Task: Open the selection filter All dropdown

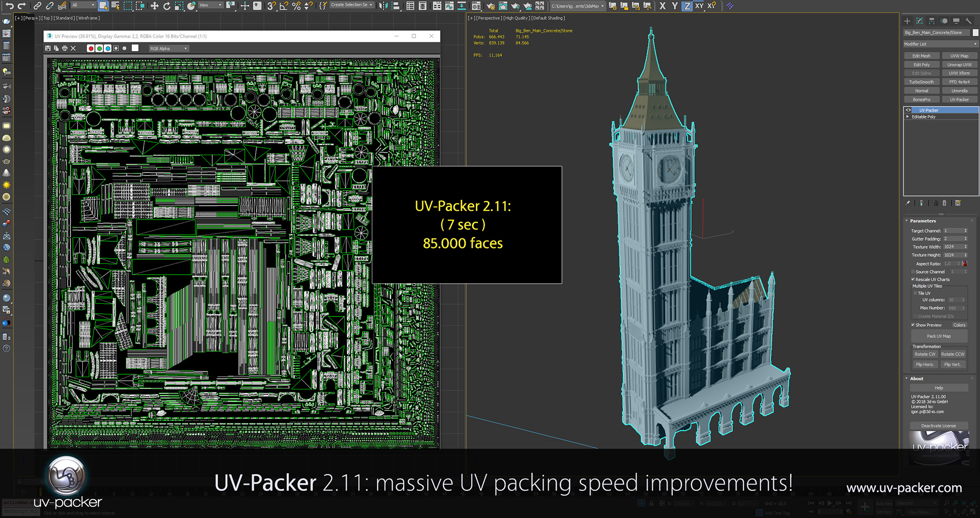Action: pyautogui.click(x=83, y=5)
